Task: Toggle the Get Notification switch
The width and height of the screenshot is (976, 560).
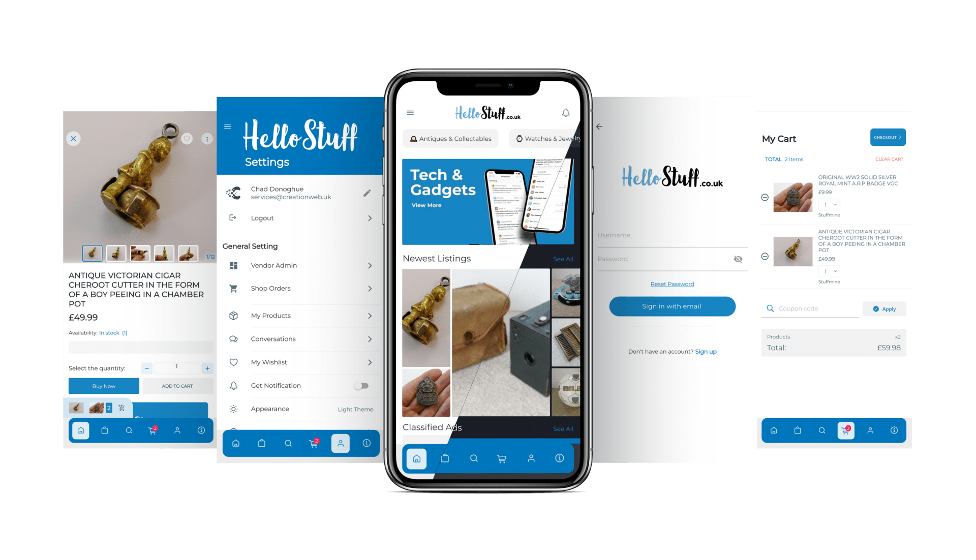Action: 362,385
